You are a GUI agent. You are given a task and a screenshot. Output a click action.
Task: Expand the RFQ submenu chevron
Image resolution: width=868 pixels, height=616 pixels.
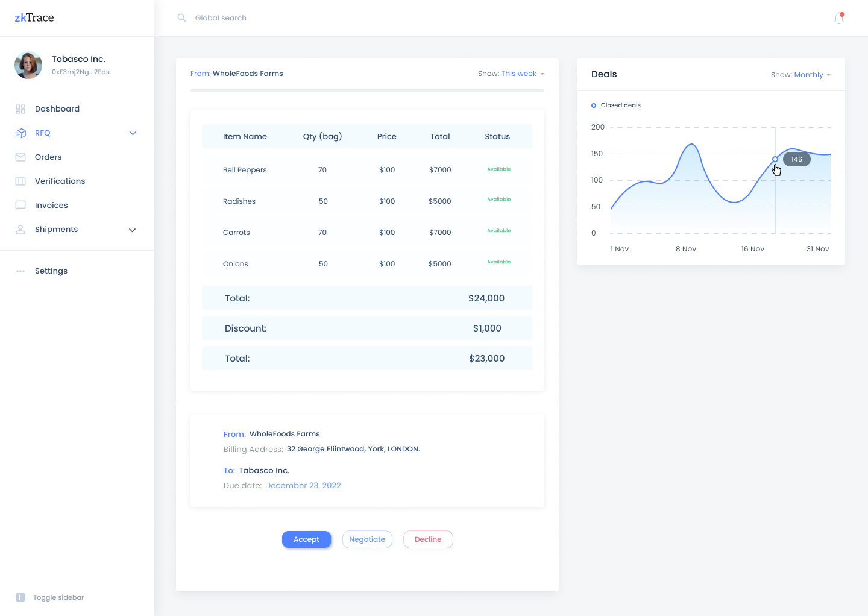point(133,133)
